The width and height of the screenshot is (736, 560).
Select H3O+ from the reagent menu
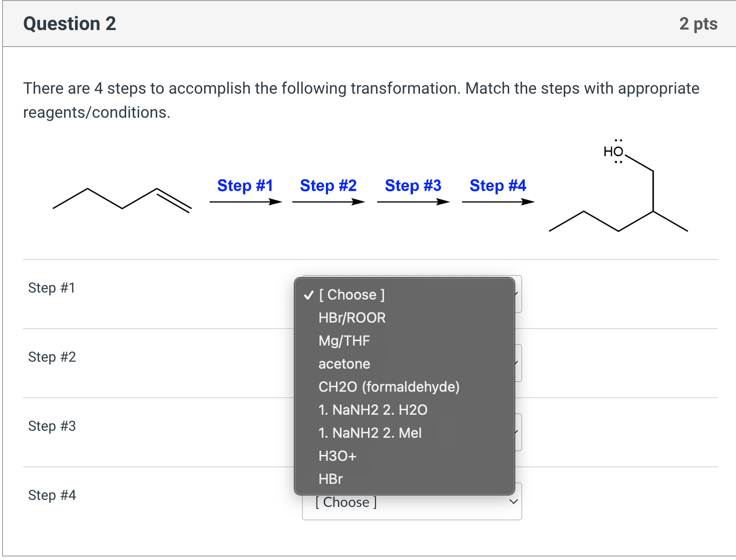337,456
